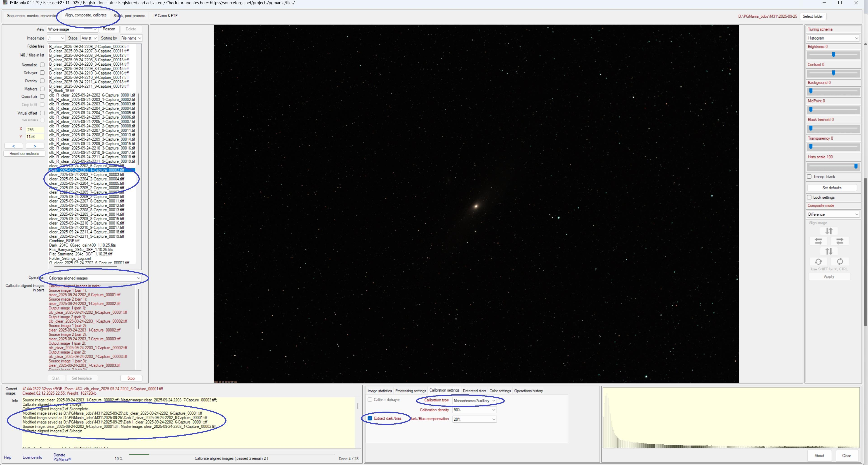The image size is (868, 465).
Task: Toggle the Lock settings checkbox
Action: [809, 197]
